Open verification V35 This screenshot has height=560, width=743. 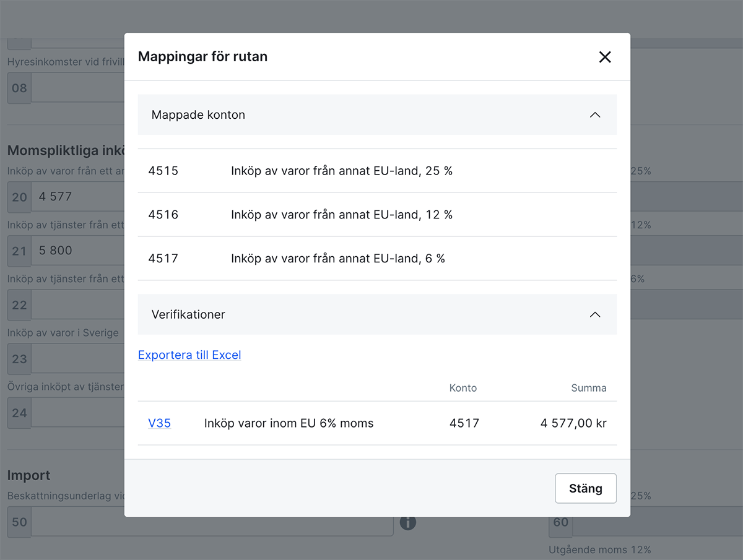click(159, 423)
